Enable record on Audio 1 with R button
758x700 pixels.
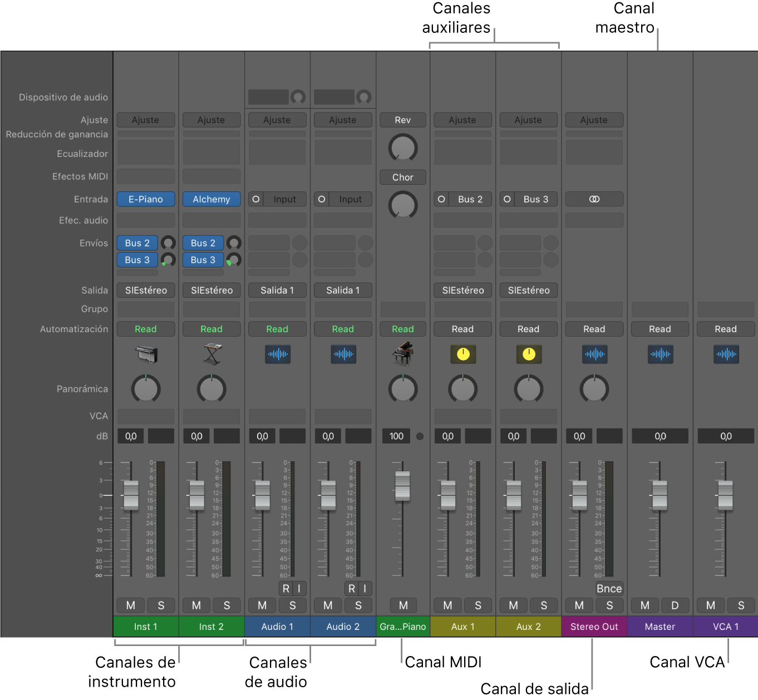286,589
